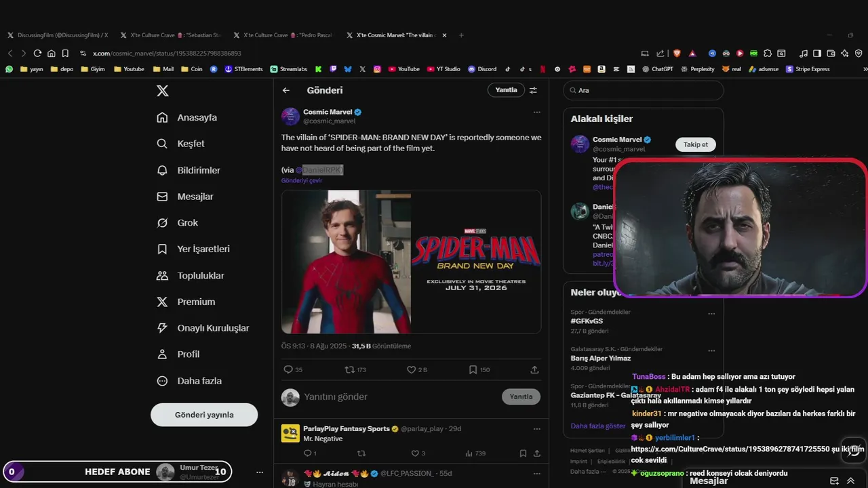Screen dimensions: 868x488
Task: Open Bildirimler notifications
Action: pyautogui.click(x=189, y=170)
